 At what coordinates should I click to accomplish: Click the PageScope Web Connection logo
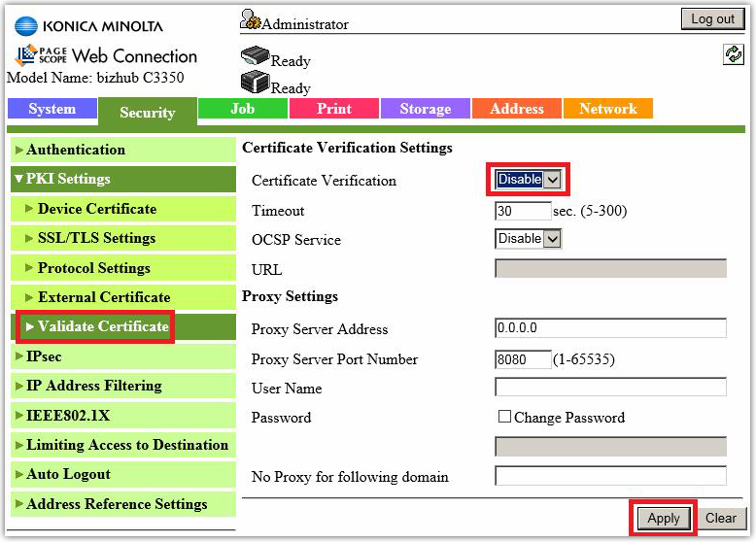[x=106, y=55]
